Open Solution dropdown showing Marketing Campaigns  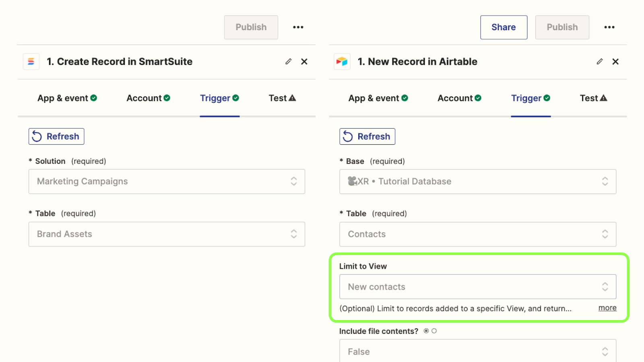167,181
